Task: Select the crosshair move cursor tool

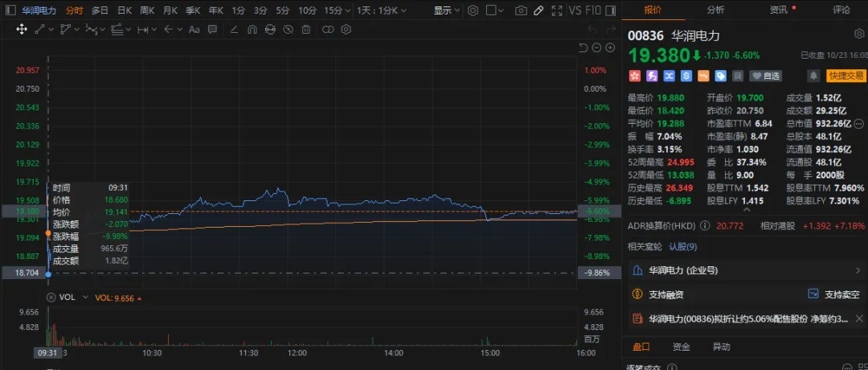Action: [x=22, y=29]
